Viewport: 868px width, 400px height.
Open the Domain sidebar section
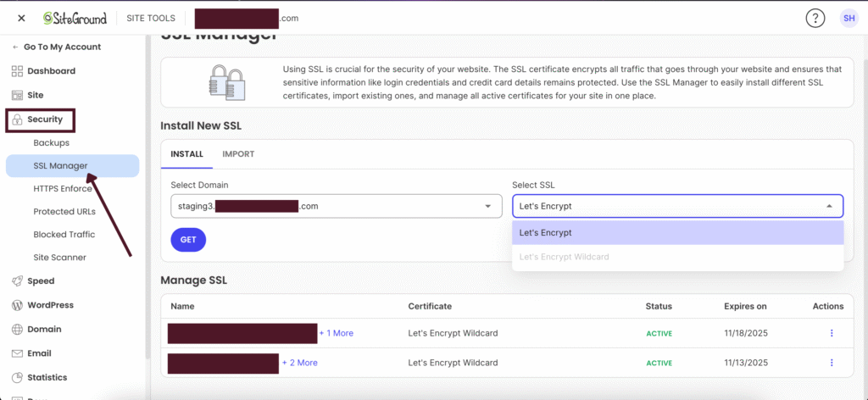click(43, 330)
